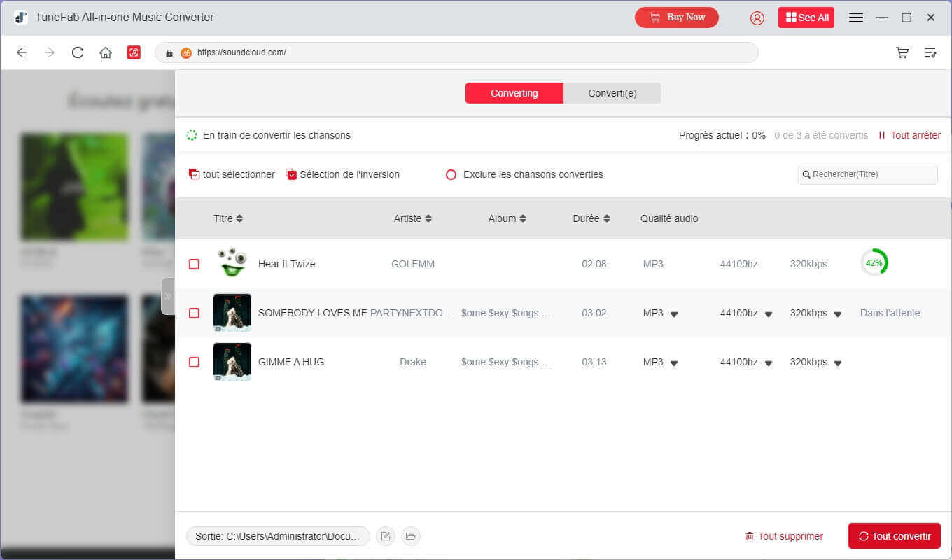
Task: Click the duration '03:13'
Action: tap(594, 362)
